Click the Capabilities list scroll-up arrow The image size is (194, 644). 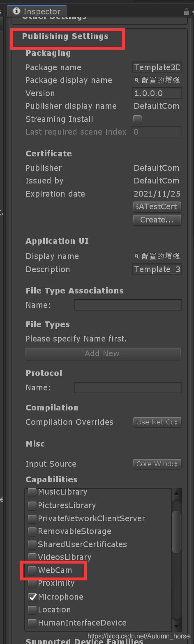(176, 494)
